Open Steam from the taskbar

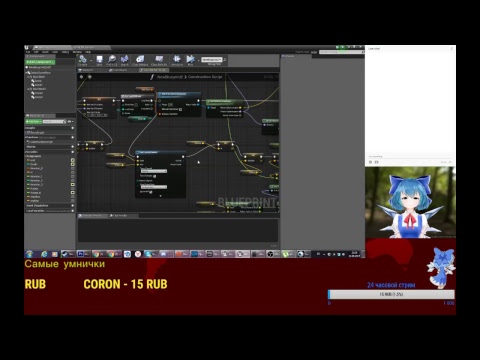(x=68, y=254)
